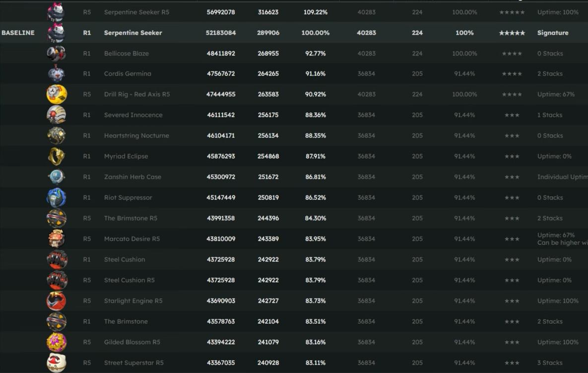Viewport: 588px width, 373px height.
Task: Click the 91.16% percentage cell
Action: pyautogui.click(x=316, y=74)
